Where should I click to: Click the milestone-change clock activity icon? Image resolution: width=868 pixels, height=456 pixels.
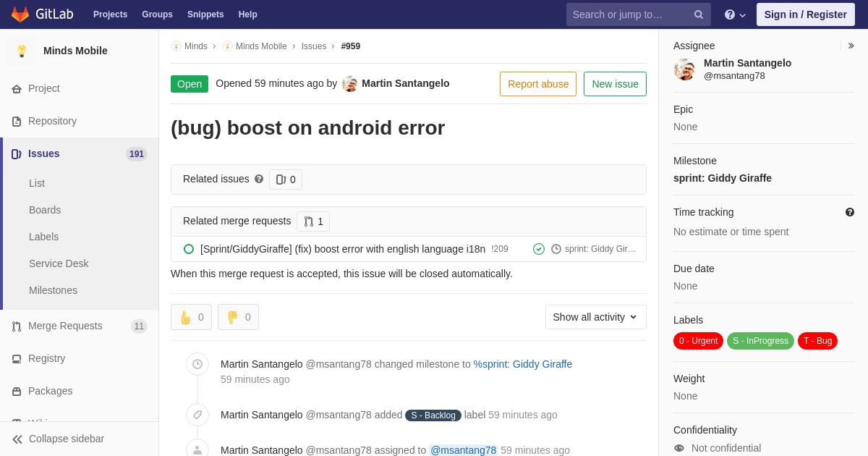(197, 364)
